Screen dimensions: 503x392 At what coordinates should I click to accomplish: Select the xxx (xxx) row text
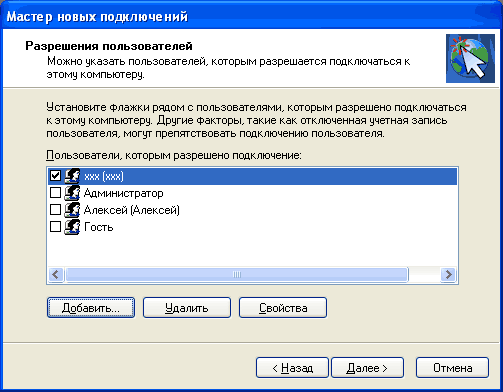tap(104, 176)
